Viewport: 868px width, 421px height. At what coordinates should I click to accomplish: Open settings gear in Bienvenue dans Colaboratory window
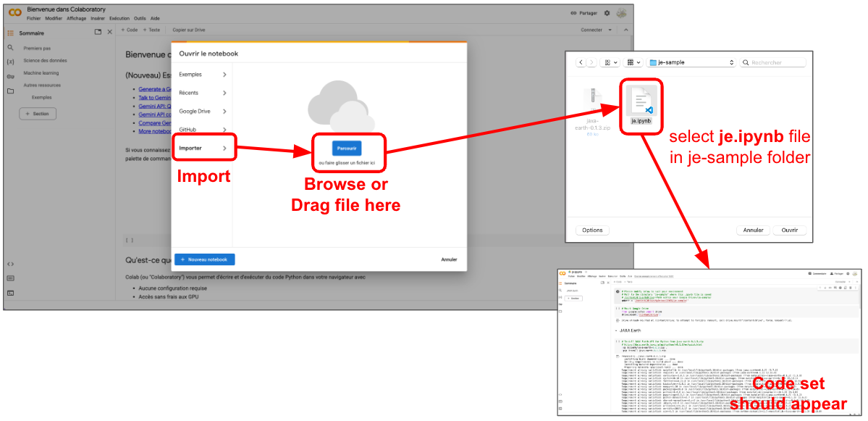pyautogui.click(x=607, y=13)
